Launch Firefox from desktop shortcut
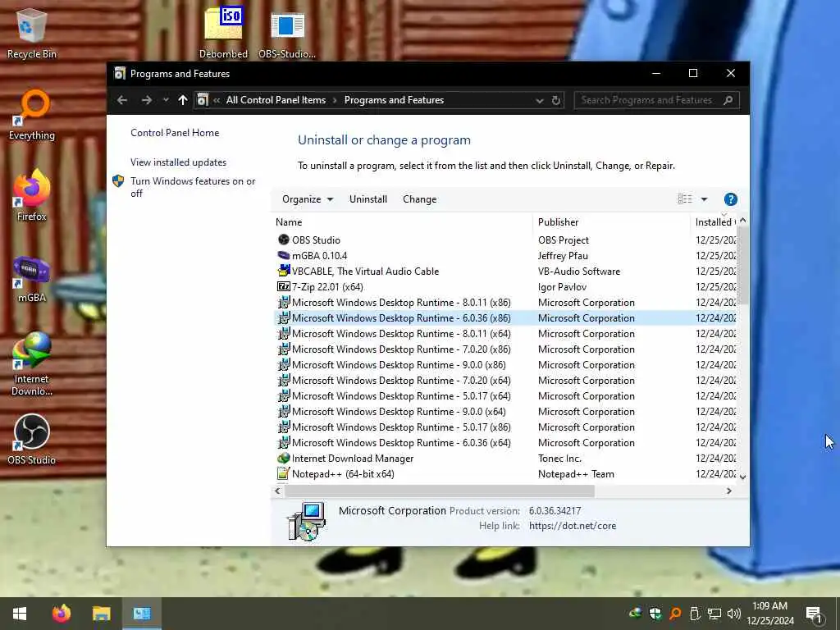Viewport: 840px width, 630px height. click(32, 195)
